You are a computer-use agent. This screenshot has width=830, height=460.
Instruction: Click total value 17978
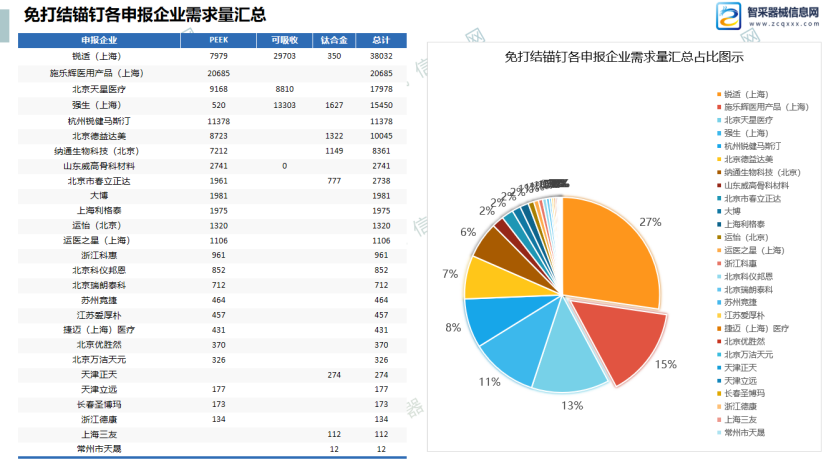pos(381,89)
